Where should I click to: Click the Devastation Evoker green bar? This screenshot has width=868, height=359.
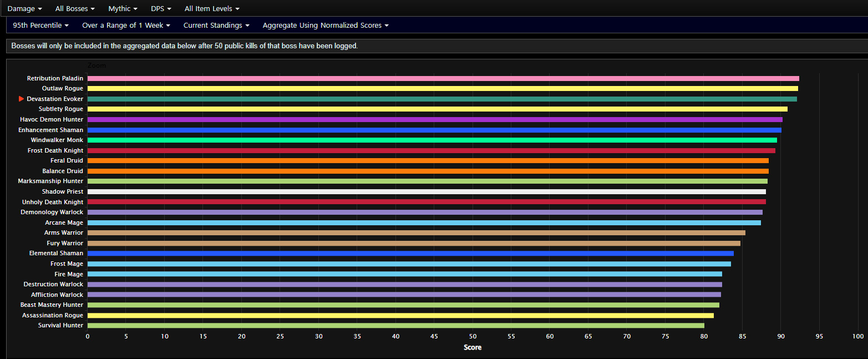pos(442,99)
